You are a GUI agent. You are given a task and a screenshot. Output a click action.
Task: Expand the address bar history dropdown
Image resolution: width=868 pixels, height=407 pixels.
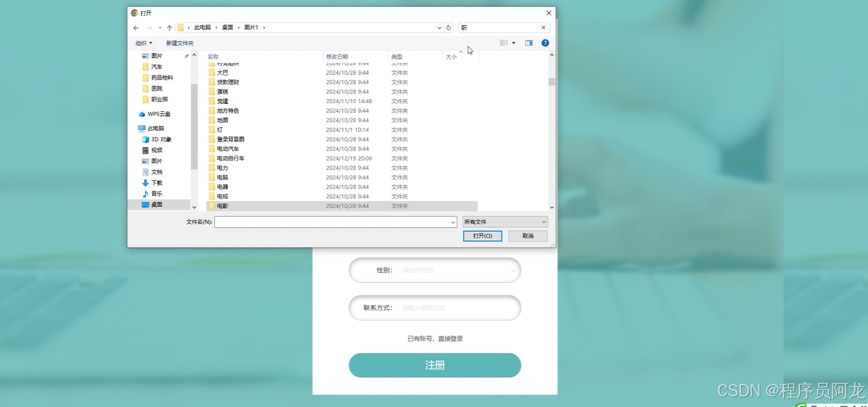(439, 28)
